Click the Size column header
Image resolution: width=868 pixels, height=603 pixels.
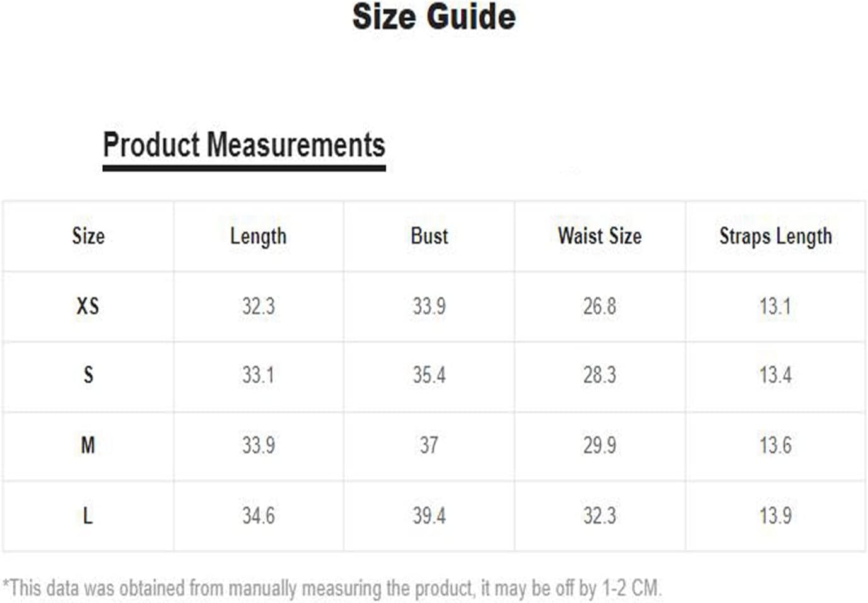pos(88,236)
